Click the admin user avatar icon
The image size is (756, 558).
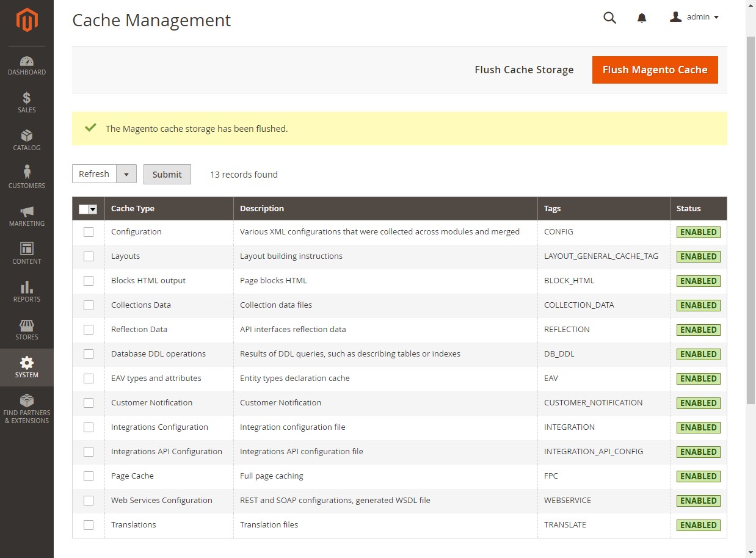tap(675, 17)
